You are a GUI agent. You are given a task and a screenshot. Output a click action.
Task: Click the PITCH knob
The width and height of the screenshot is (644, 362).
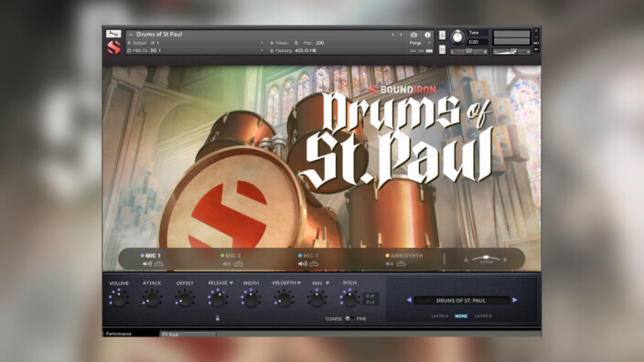click(x=349, y=298)
